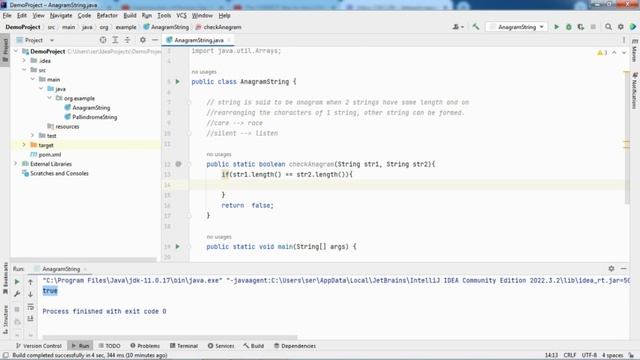The height and width of the screenshot is (360, 640).
Task: Toggle soft-wrap in the Run console
Action: 30,307
